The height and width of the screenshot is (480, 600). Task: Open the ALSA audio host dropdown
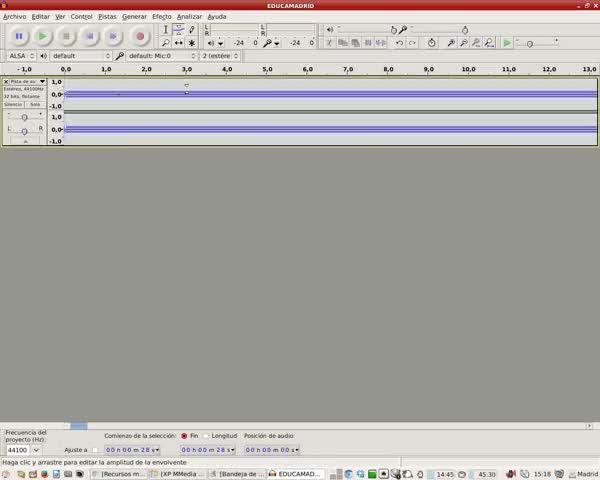click(21, 56)
